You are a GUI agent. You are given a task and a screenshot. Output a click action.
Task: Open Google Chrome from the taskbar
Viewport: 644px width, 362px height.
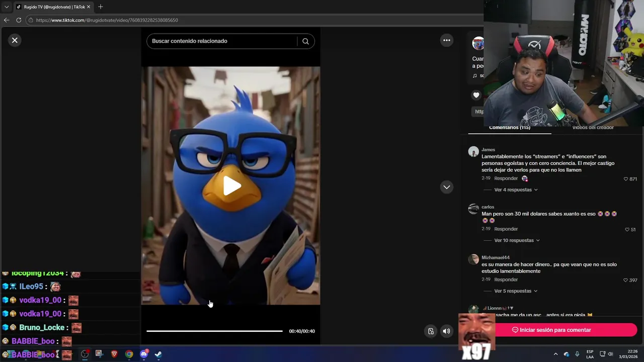129,354
